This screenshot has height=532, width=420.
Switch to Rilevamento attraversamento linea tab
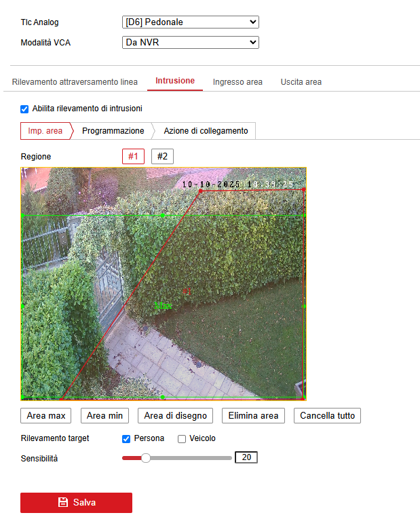click(75, 82)
